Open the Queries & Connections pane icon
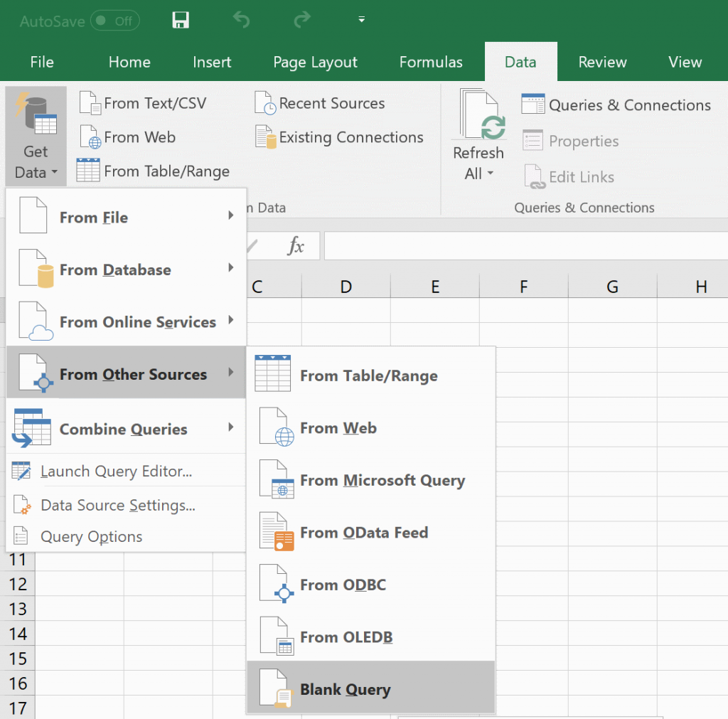The width and height of the screenshot is (728, 719). click(533, 105)
